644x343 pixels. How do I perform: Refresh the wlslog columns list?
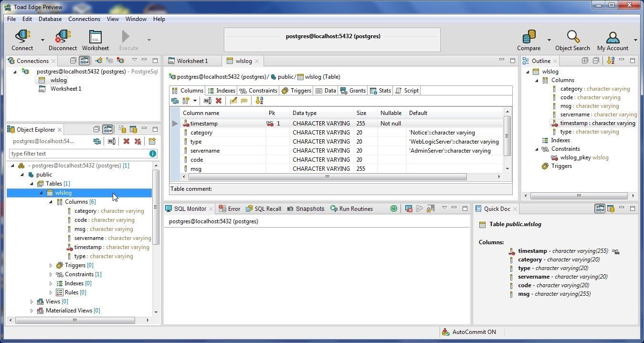(x=175, y=101)
